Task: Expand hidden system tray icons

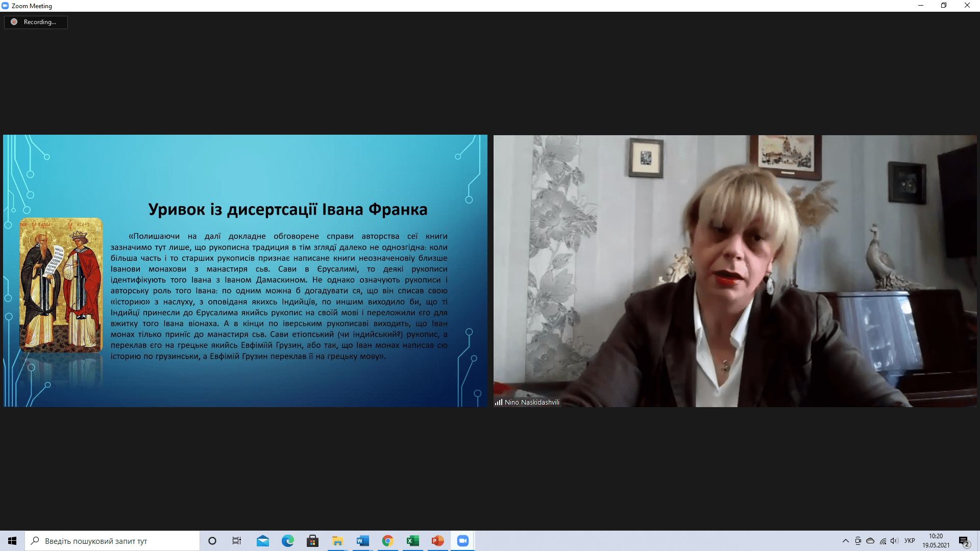Action: point(845,541)
